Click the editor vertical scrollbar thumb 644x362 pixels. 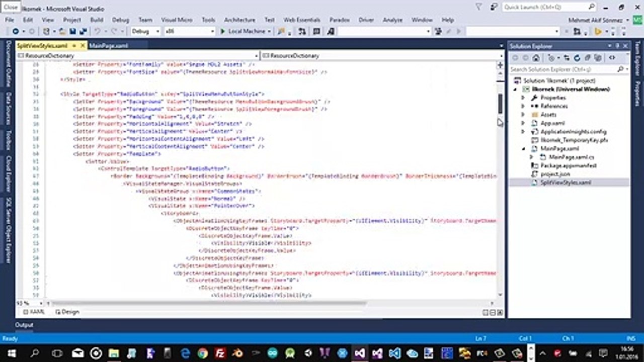(500, 104)
